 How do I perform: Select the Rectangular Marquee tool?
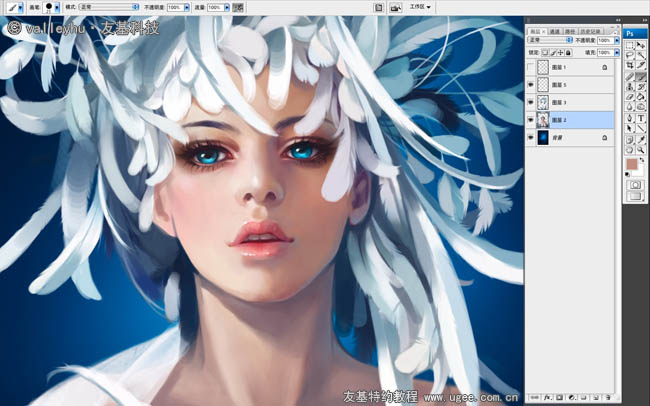click(629, 45)
